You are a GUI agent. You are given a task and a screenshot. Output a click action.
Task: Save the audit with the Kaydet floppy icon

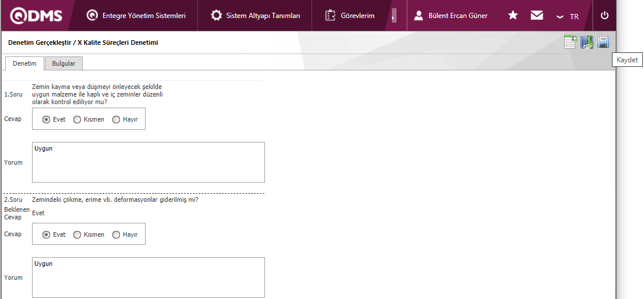[x=603, y=42]
